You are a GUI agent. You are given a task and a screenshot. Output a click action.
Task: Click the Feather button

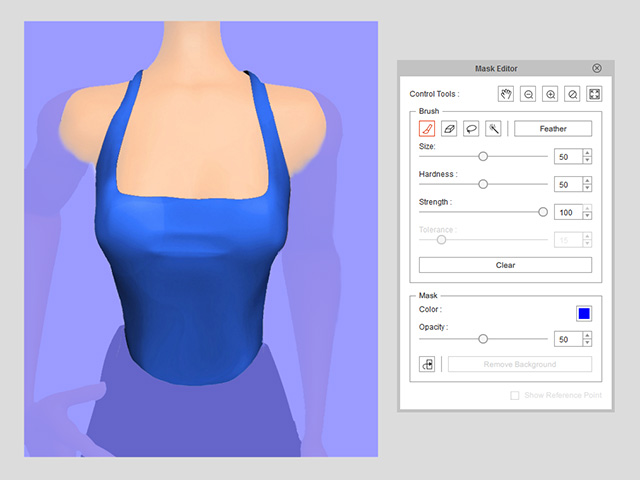[553, 129]
